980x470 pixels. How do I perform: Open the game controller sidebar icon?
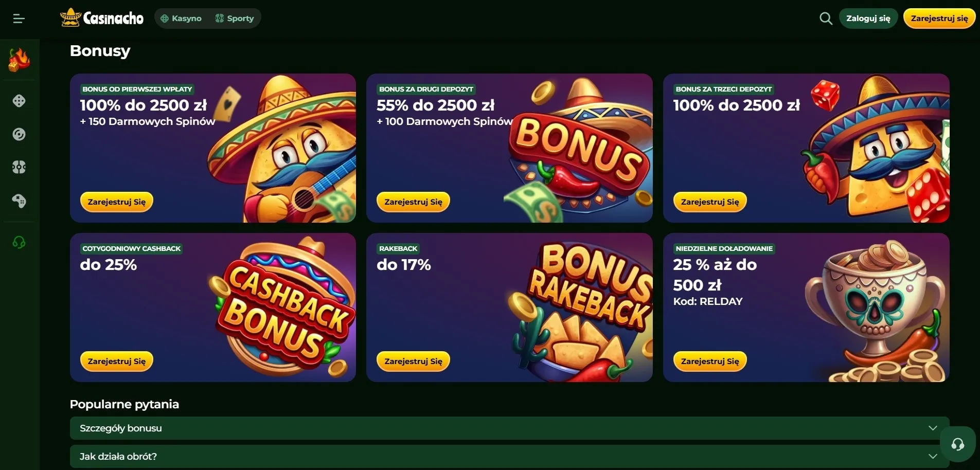19,201
